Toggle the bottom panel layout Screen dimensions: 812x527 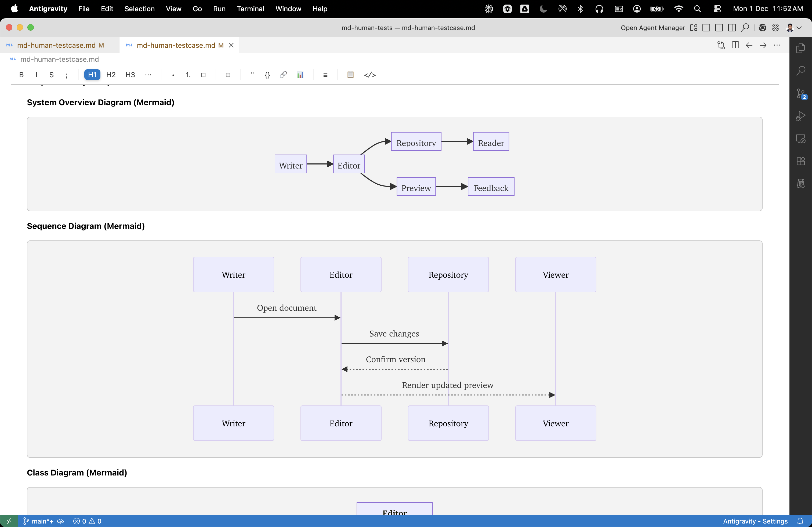706,28
